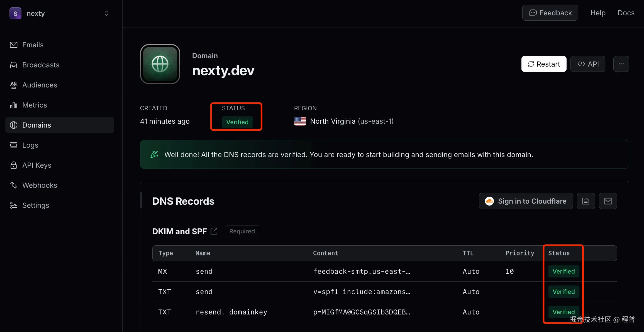Send Feedback from the top bar
Screen dimensions: 644x332
550,13
